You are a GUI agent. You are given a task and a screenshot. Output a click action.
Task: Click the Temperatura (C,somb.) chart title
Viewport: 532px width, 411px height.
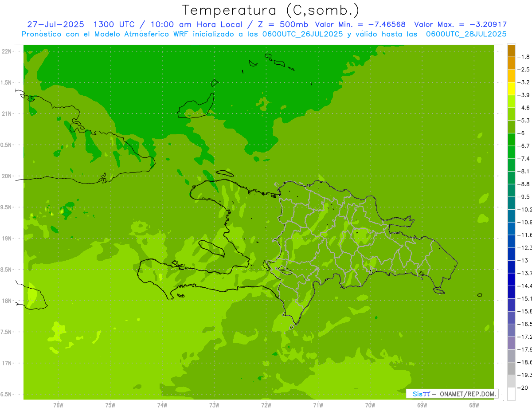(x=270, y=10)
